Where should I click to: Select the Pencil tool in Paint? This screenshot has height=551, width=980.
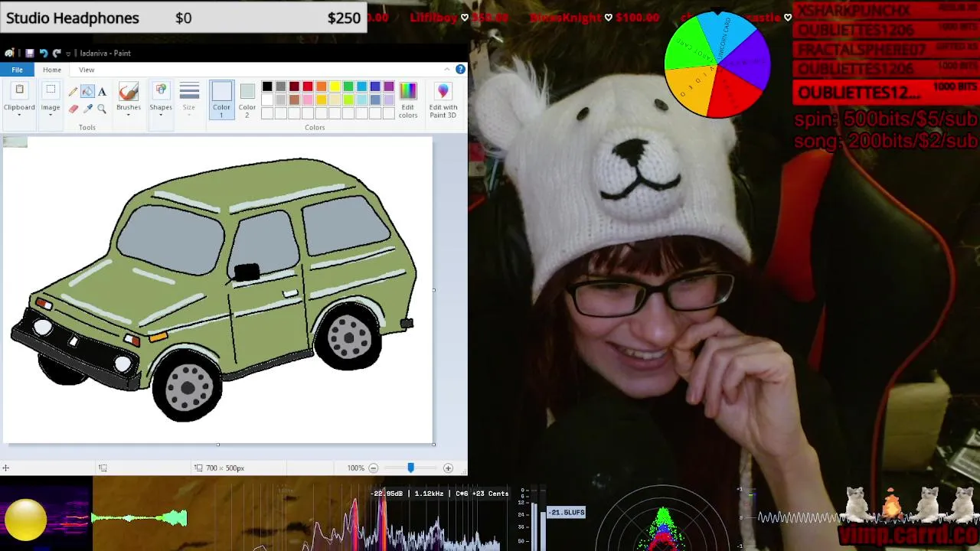(73, 92)
